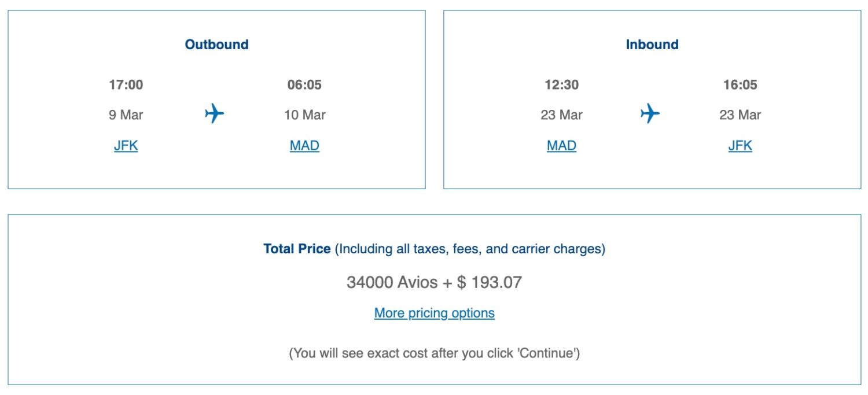
Task: Click the Total Price heading
Action: [297, 249]
